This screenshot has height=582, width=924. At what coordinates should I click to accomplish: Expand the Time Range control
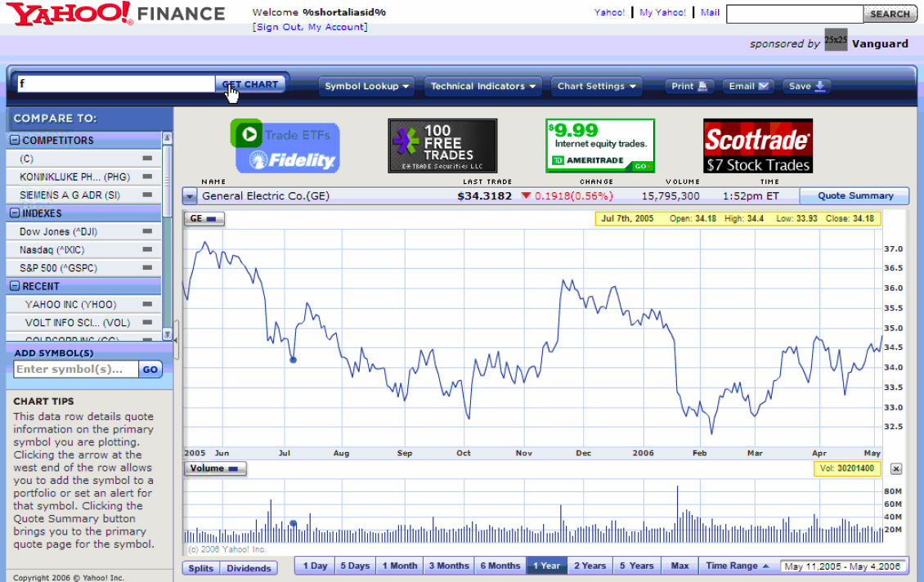pyautogui.click(x=738, y=566)
